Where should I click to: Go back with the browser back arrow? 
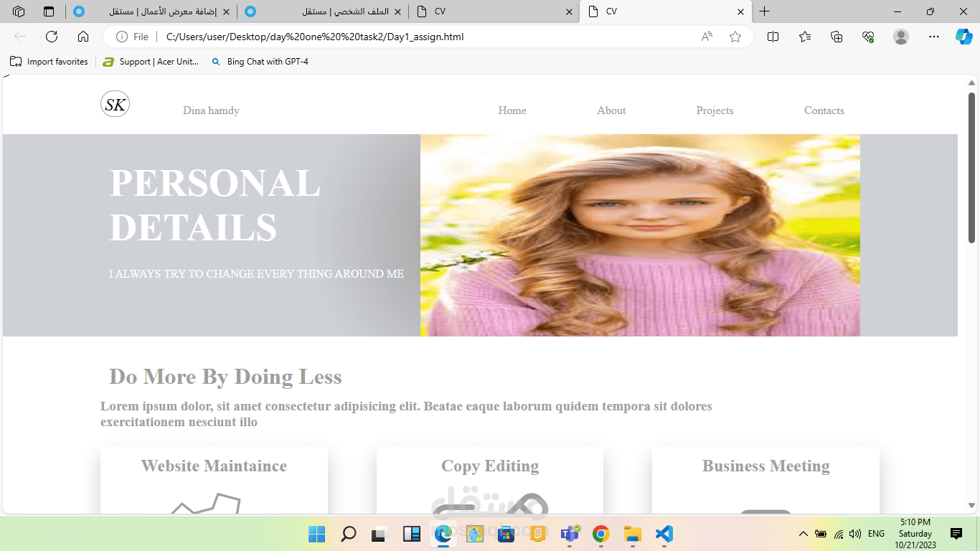(20, 37)
